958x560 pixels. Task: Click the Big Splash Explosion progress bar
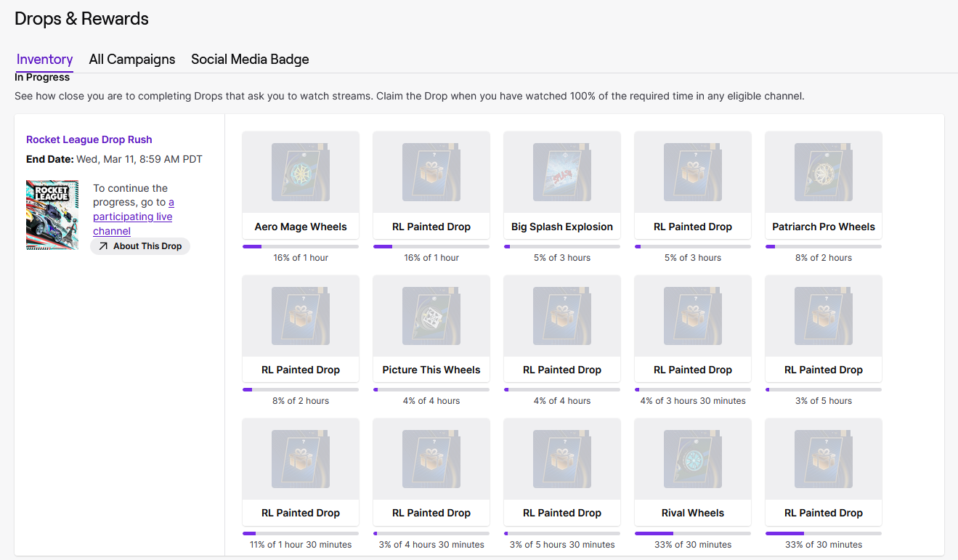pyautogui.click(x=562, y=247)
